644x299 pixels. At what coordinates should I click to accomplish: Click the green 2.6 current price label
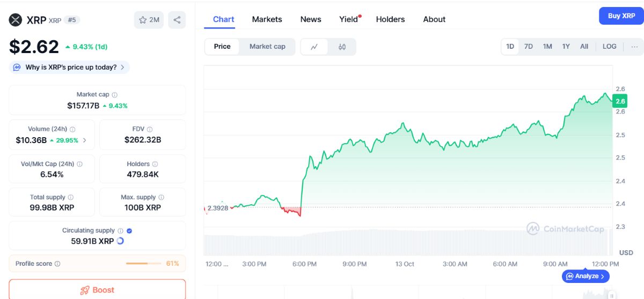tap(620, 101)
